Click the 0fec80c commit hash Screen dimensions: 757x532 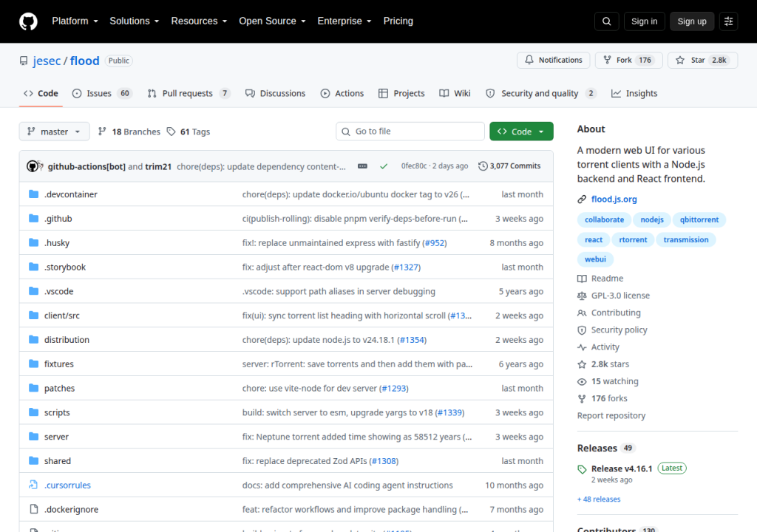[414, 166]
